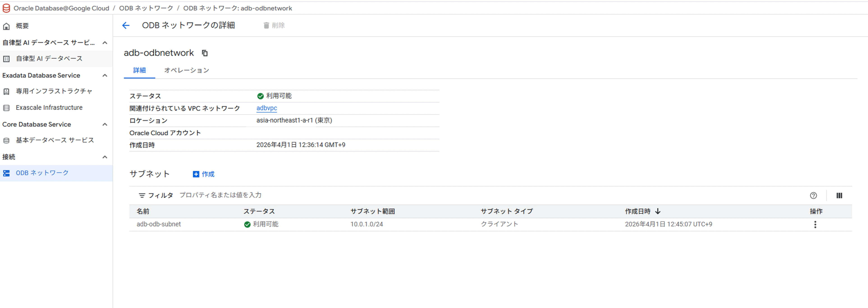Open Oracle Database@Google Cloud breadcrumb

tap(61, 8)
